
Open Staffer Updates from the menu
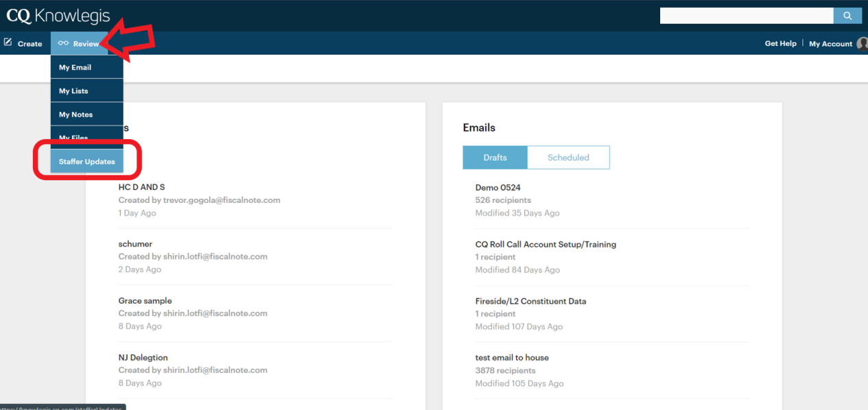click(x=86, y=162)
